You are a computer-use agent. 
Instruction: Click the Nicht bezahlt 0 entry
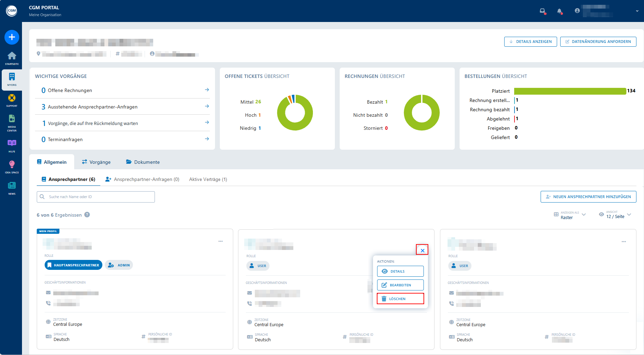tap(370, 115)
